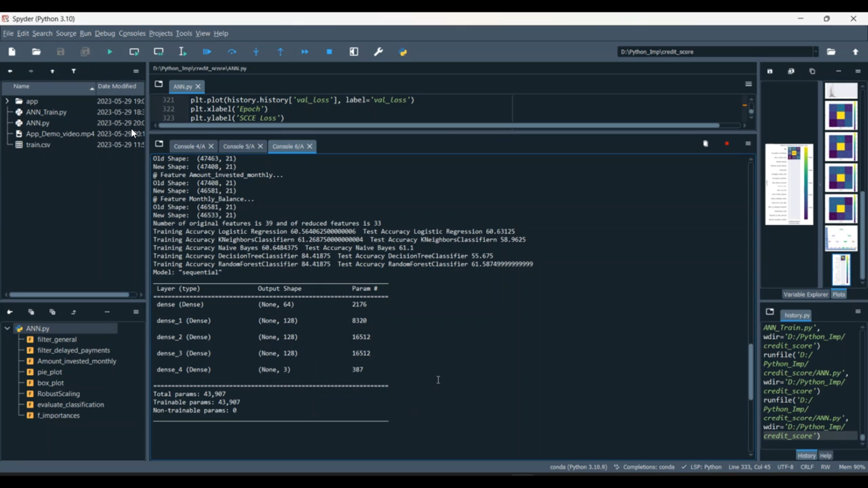Click the green Run file button
The width and height of the screenshot is (868, 488).
109,52
